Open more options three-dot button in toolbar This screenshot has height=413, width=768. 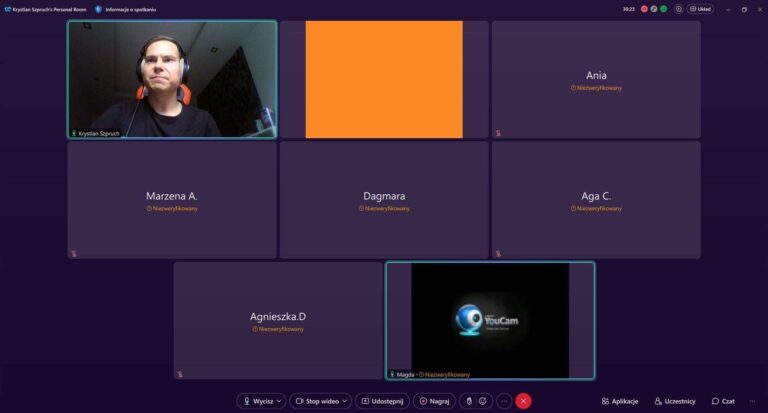[x=504, y=401]
